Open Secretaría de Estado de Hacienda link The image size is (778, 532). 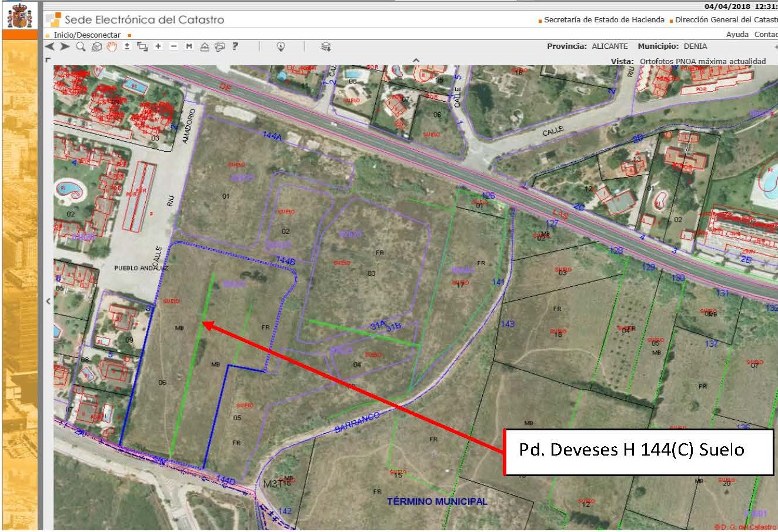pyautogui.click(x=604, y=20)
